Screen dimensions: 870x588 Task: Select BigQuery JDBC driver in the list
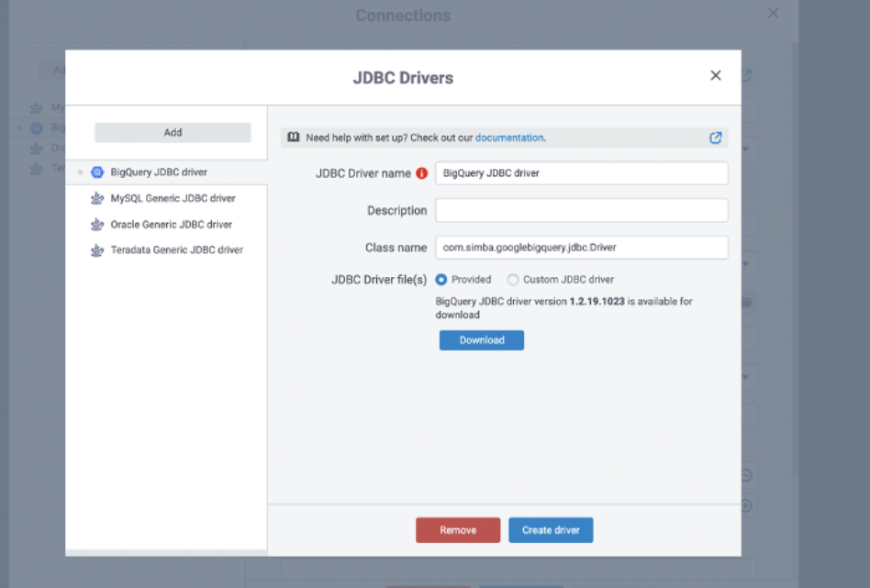click(166, 172)
